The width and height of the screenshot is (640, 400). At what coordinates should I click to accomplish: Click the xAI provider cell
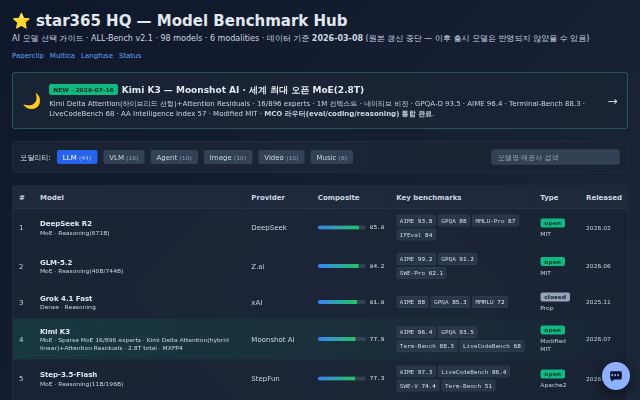[x=257, y=302]
